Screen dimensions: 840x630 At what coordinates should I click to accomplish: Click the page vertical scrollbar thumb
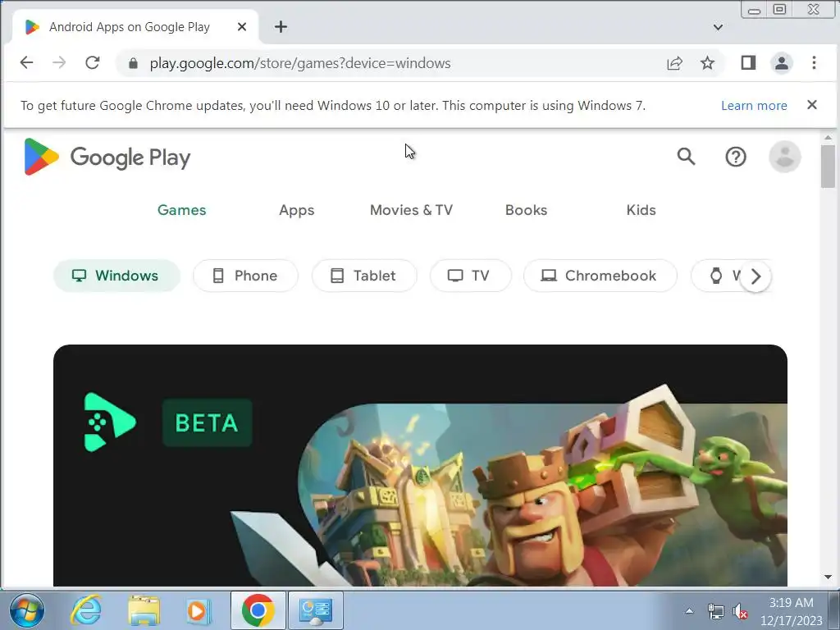click(x=828, y=166)
